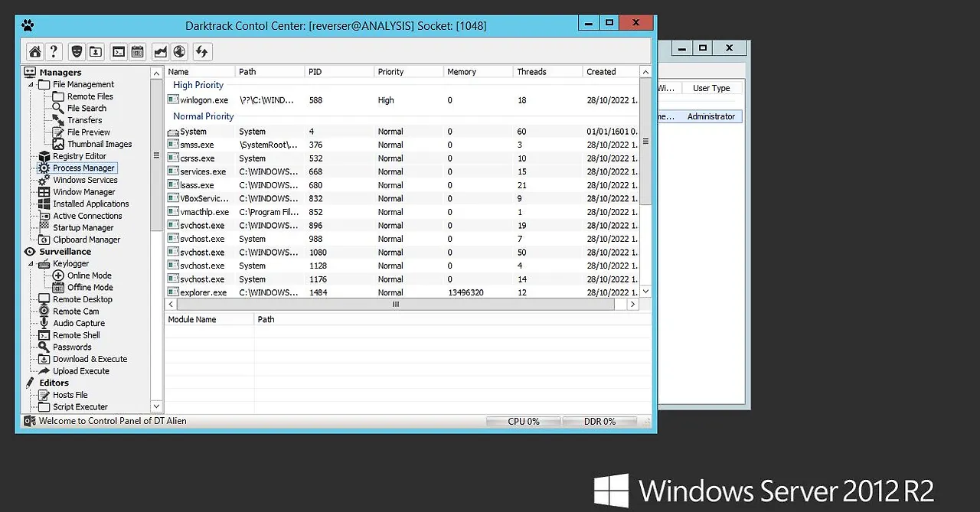Viewport: 980px width, 512px height.
Task: Sort by the Created column header
Action: click(610, 72)
